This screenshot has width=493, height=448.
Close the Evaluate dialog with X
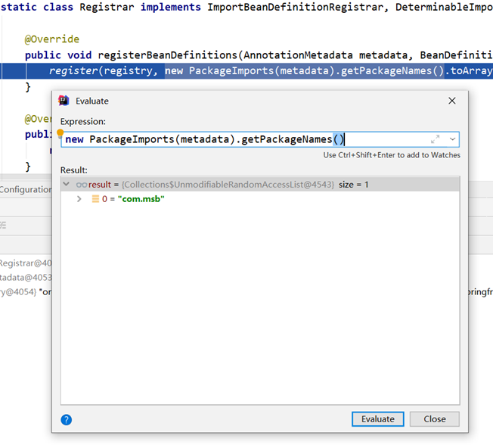click(x=452, y=101)
